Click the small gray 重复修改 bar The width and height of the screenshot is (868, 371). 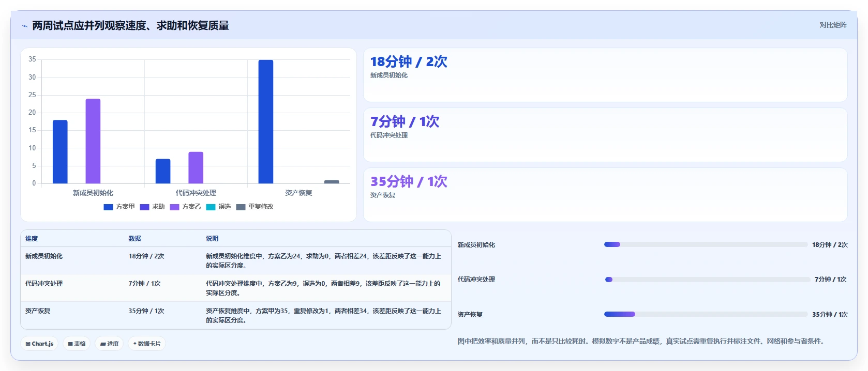pyautogui.click(x=332, y=182)
